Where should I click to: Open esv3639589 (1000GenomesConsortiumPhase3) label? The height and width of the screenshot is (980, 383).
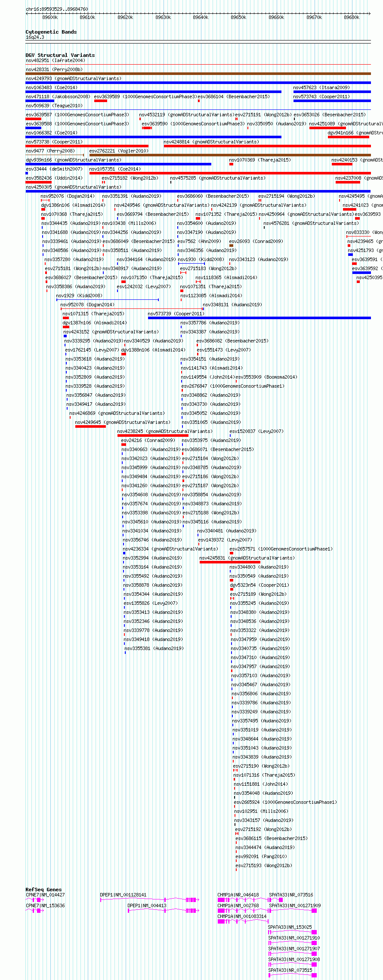[145, 96]
